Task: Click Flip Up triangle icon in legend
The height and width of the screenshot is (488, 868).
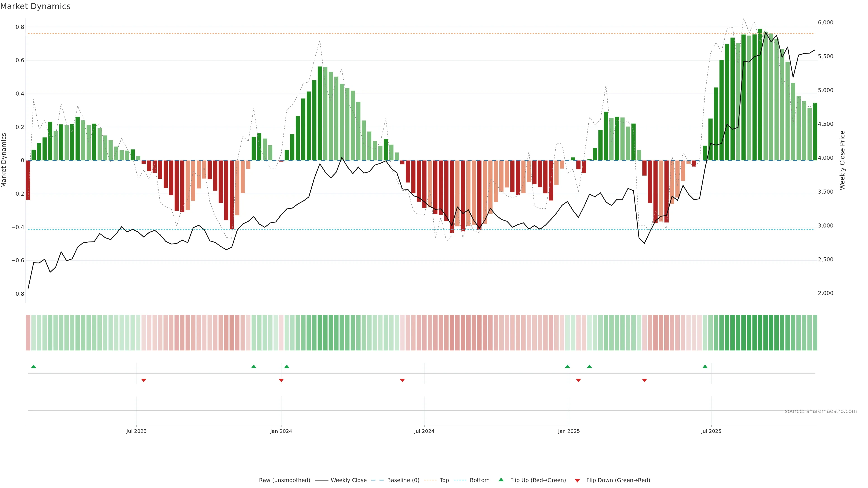Action: pyautogui.click(x=501, y=480)
